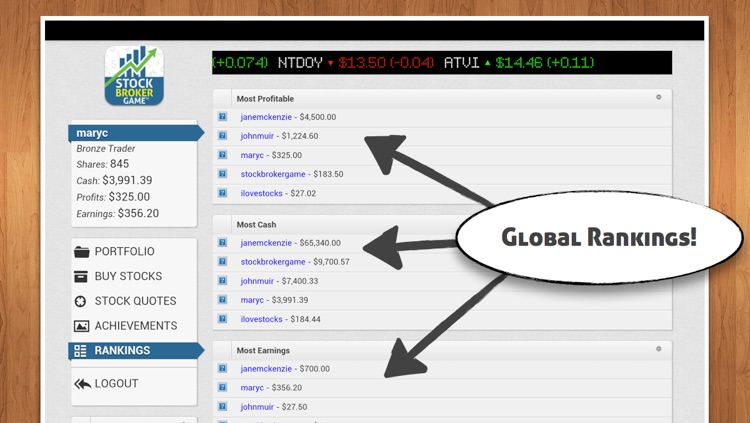Click icon beside johnmuir $7,400.33
750x423 pixels.
click(x=222, y=281)
